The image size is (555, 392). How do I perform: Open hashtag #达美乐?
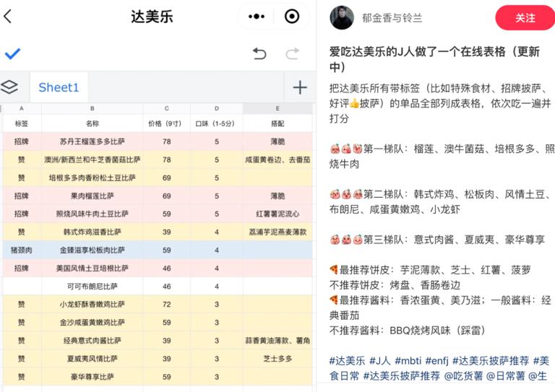(347, 360)
